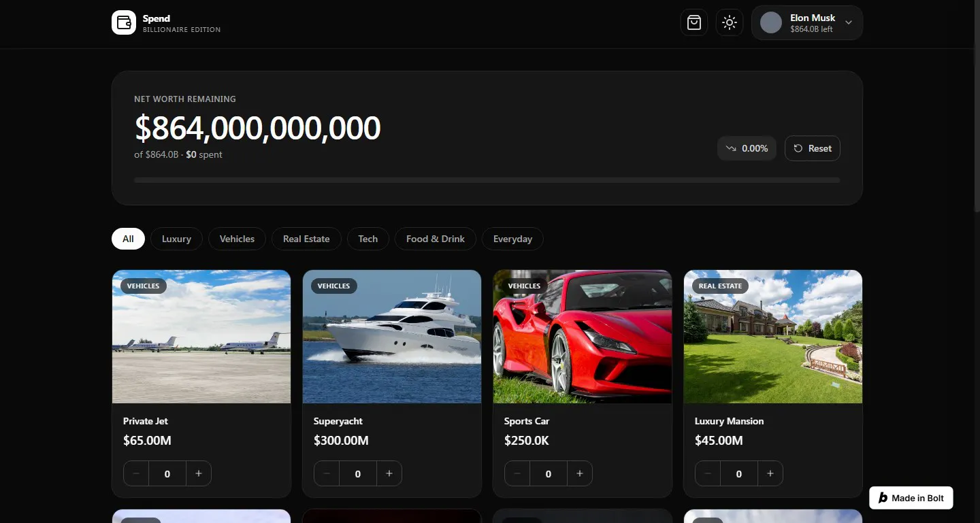Image resolution: width=980 pixels, height=523 pixels.
Task: Remove one Superyacht with minus icon
Action: point(327,473)
